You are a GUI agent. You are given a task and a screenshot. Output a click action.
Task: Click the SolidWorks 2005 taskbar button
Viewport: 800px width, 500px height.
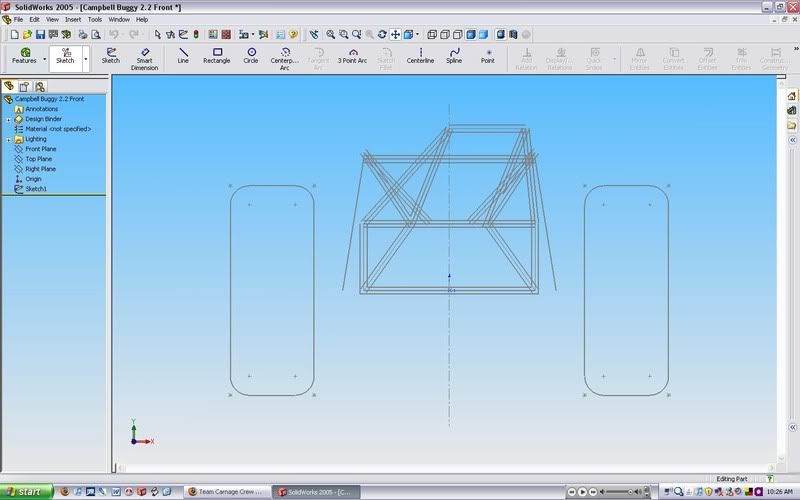[316, 492]
